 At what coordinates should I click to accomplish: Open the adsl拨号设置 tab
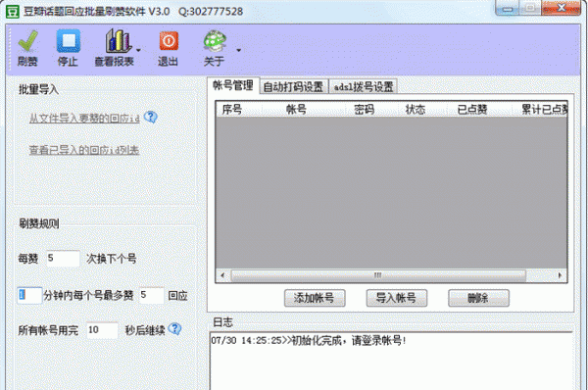coord(364,86)
